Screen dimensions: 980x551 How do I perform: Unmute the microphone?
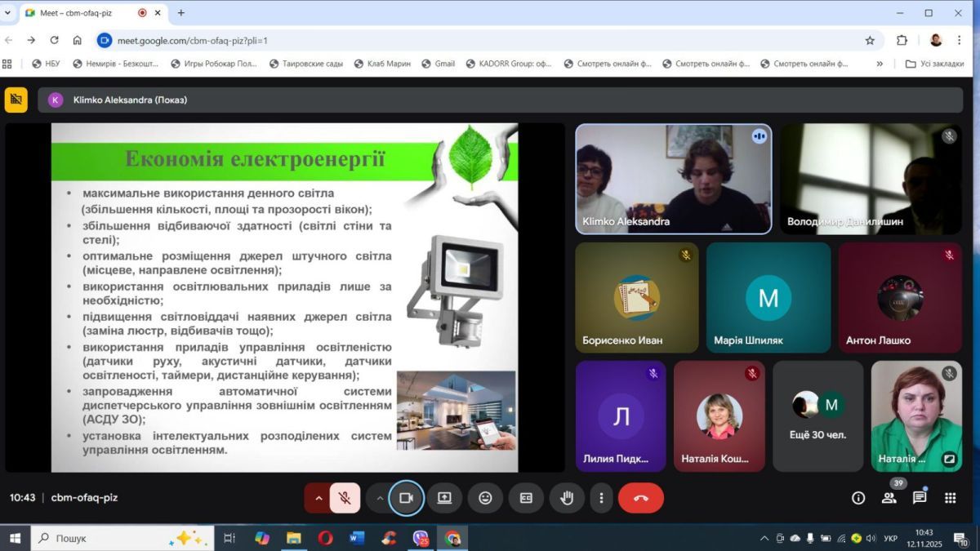(x=345, y=498)
